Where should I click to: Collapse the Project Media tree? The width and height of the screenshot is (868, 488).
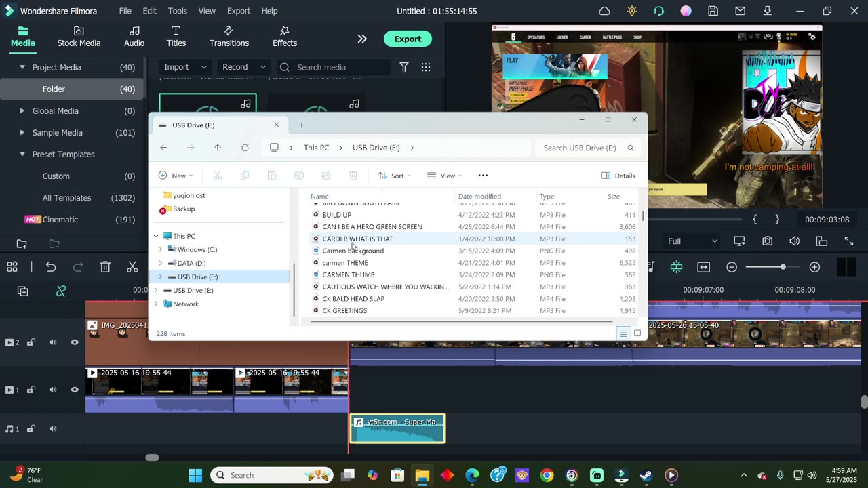tap(22, 67)
